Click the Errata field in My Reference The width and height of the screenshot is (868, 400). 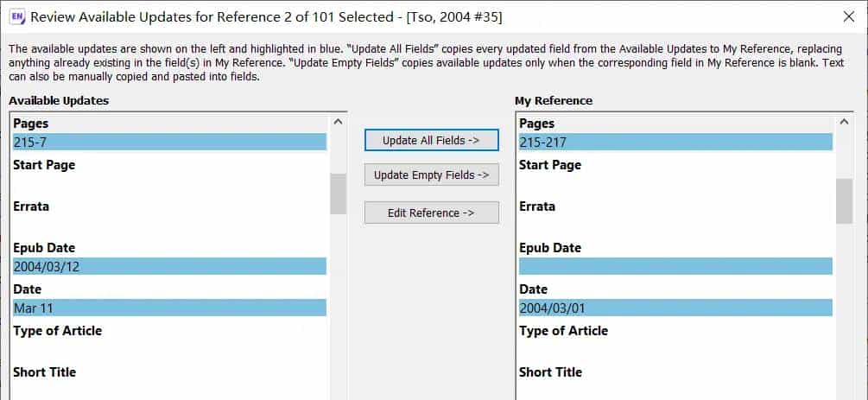click(675, 225)
